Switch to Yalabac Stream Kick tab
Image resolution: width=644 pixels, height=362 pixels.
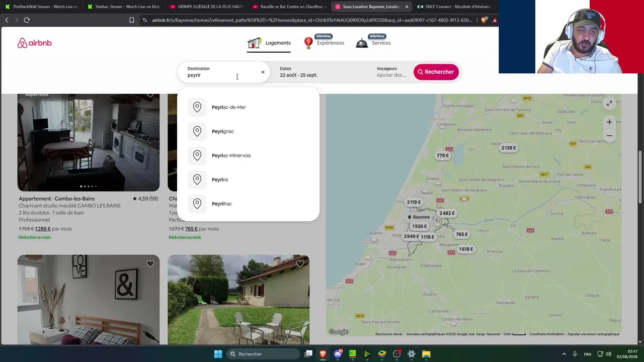(x=123, y=7)
